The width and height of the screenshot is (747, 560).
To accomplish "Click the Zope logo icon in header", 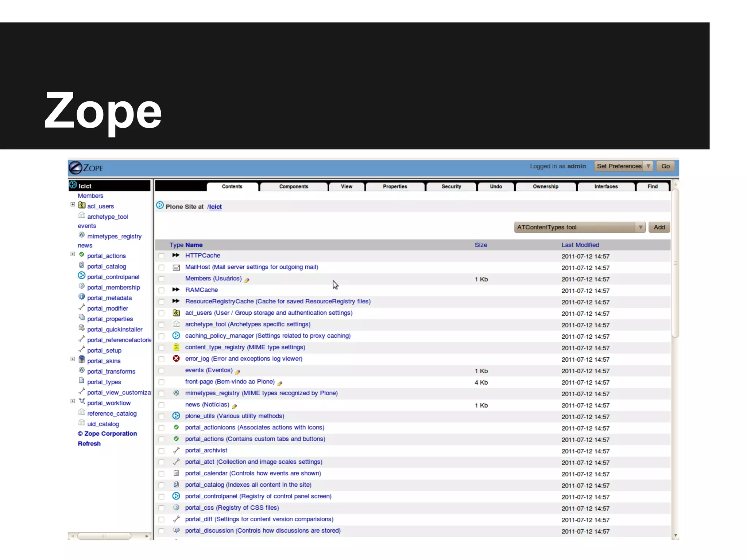I will click(76, 168).
